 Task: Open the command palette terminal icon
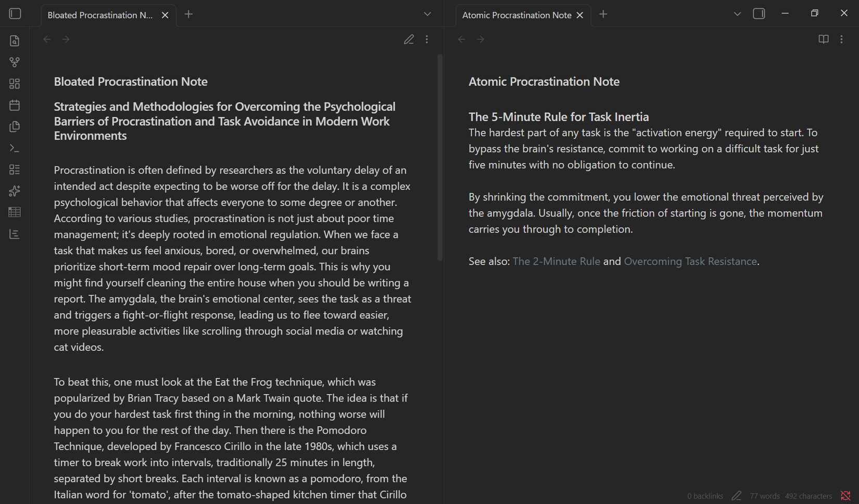pyautogui.click(x=15, y=148)
